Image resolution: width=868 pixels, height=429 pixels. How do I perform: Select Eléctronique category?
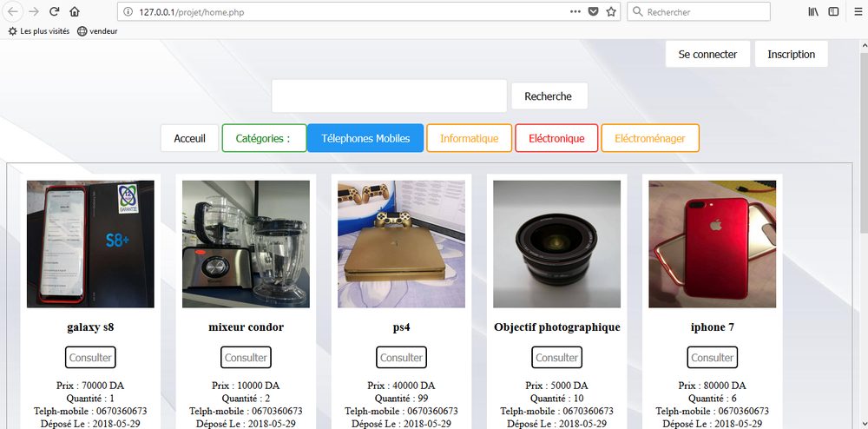[x=556, y=138]
